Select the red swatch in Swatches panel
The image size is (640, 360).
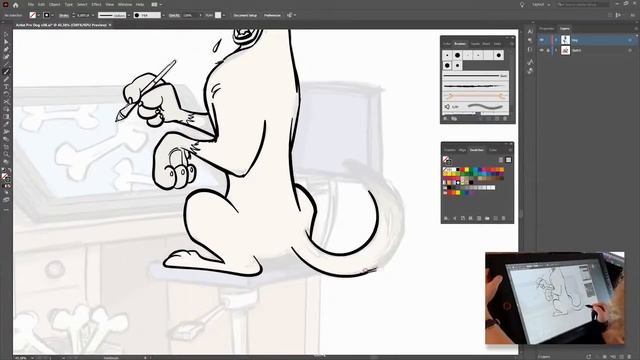(462, 169)
